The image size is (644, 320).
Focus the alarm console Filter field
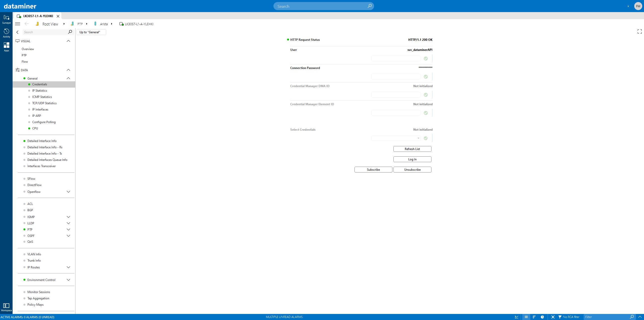[x=606, y=317]
